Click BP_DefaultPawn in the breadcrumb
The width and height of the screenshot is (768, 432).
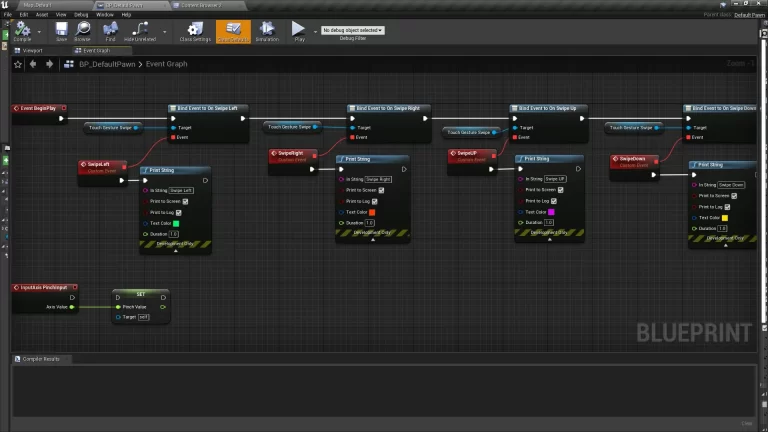click(107, 64)
